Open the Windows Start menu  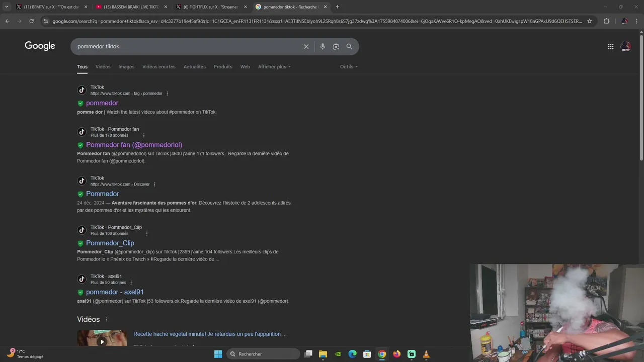click(218, 354)
